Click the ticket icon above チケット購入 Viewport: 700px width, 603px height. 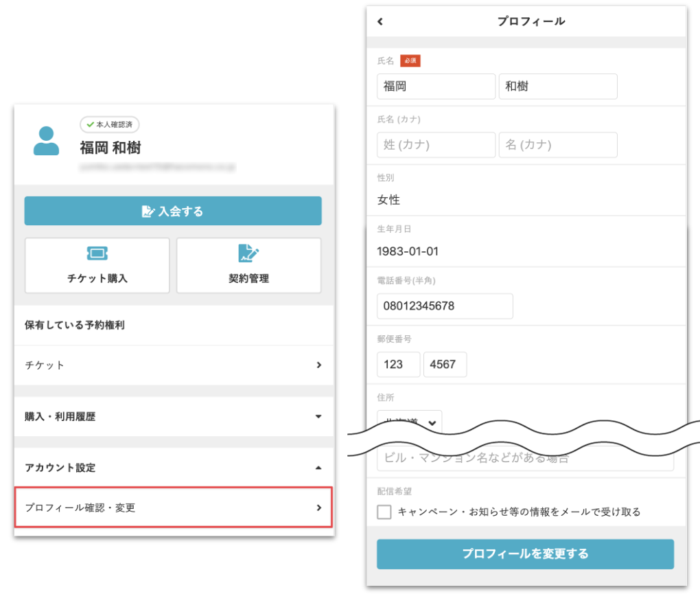(97, 254)
